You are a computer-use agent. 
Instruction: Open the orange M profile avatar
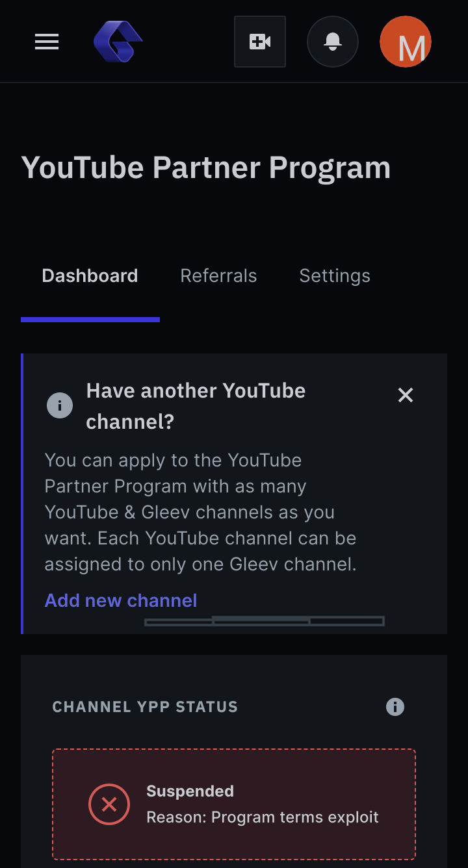click(x=406, y=42)
